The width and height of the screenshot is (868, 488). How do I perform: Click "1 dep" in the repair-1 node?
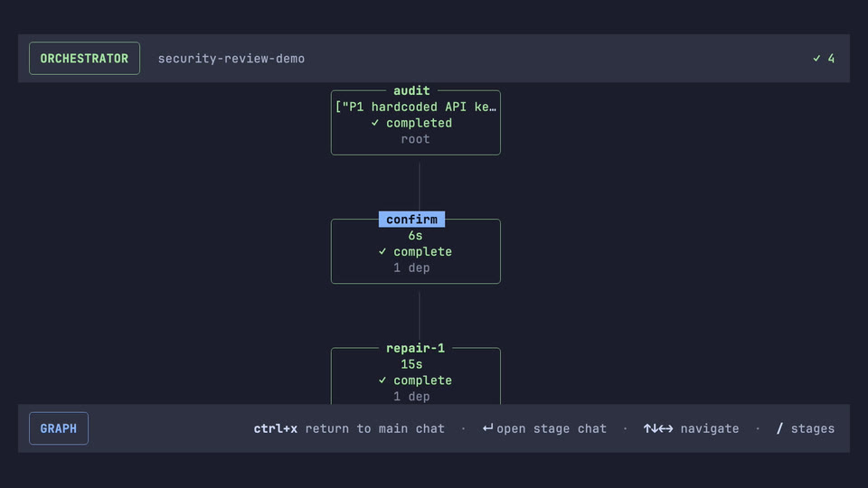(411, 396)
